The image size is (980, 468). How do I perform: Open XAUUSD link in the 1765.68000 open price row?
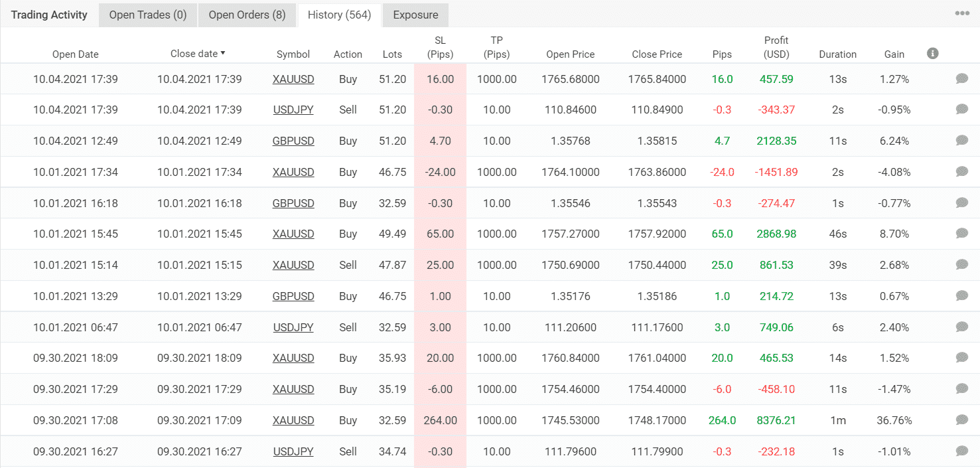[x=293, y=79]
